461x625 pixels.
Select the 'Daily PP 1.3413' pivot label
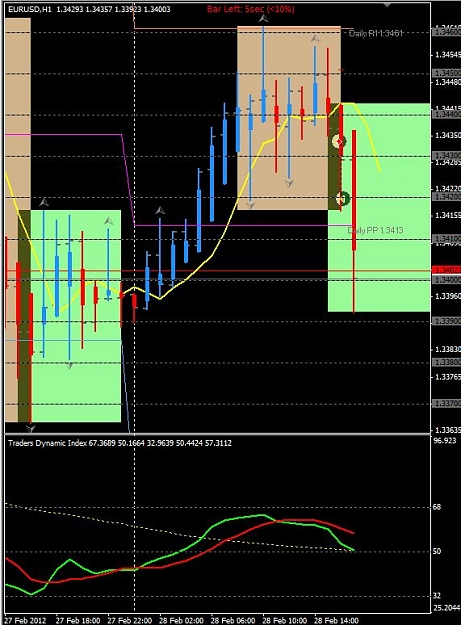(x=375, y=230)
